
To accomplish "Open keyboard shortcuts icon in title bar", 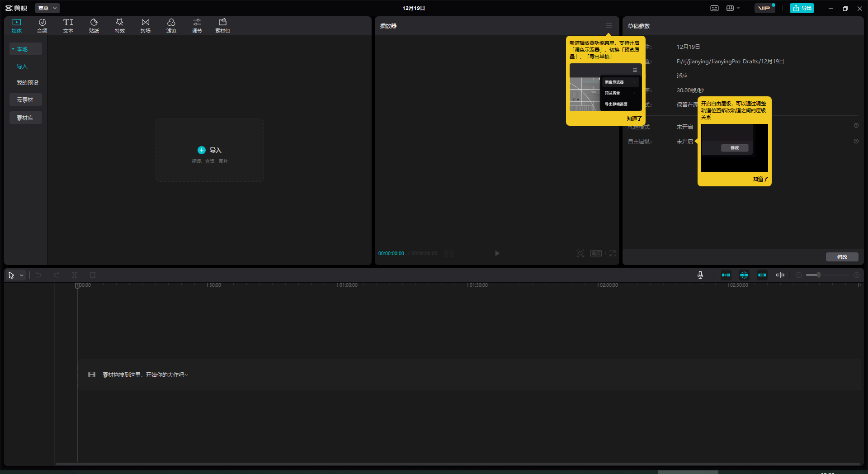I will click(715, 8).
